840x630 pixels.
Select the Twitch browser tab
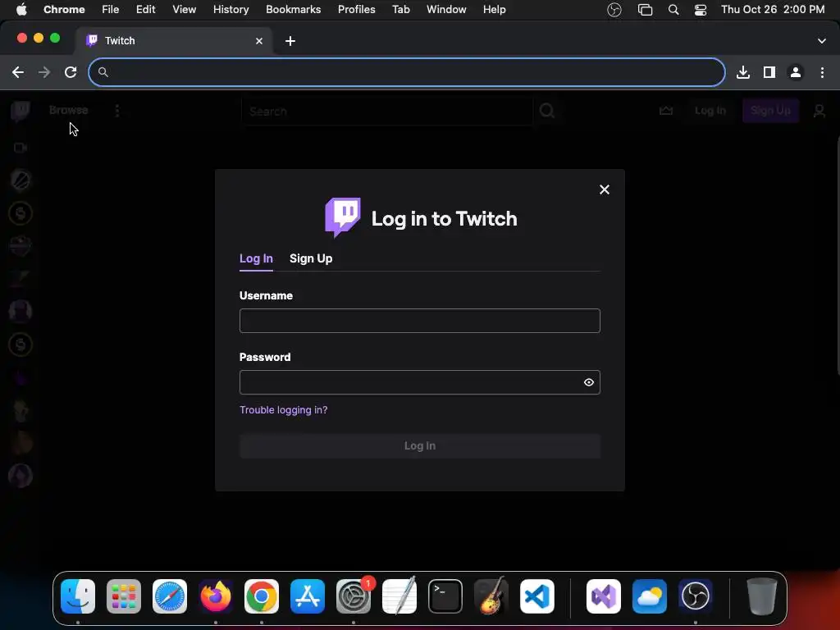click(x=174, y=41)
